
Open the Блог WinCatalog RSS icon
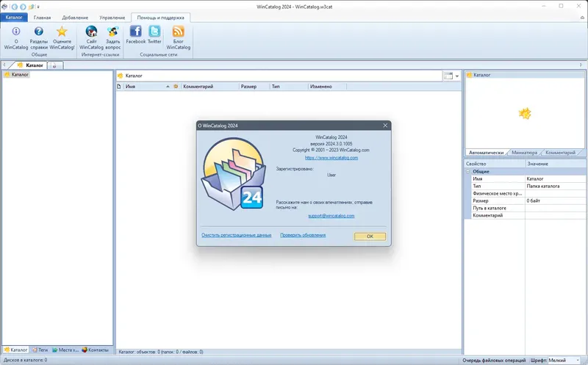pyautogui.click(x=178, y=31)
